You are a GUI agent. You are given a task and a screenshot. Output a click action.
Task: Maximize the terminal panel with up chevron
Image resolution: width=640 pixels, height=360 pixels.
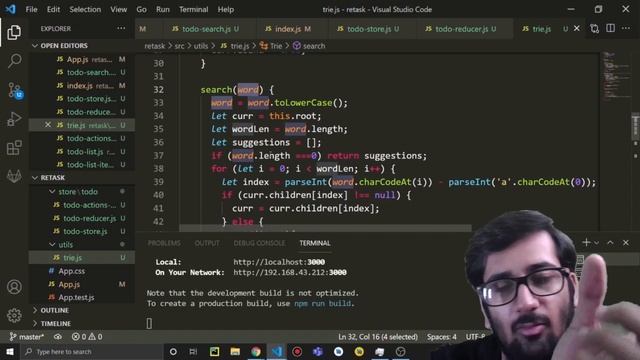(x=610, y=242)
